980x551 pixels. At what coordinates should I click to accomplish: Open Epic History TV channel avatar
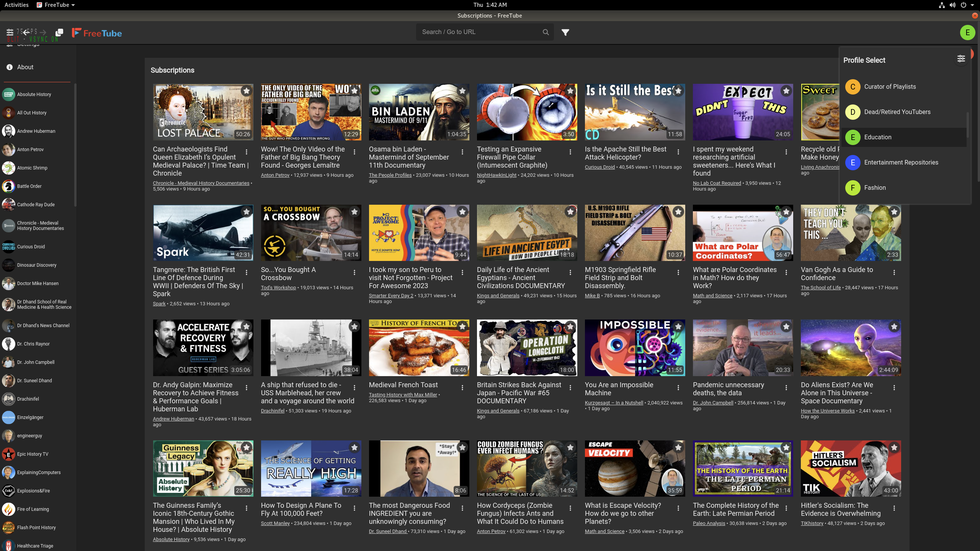(8, 454)
